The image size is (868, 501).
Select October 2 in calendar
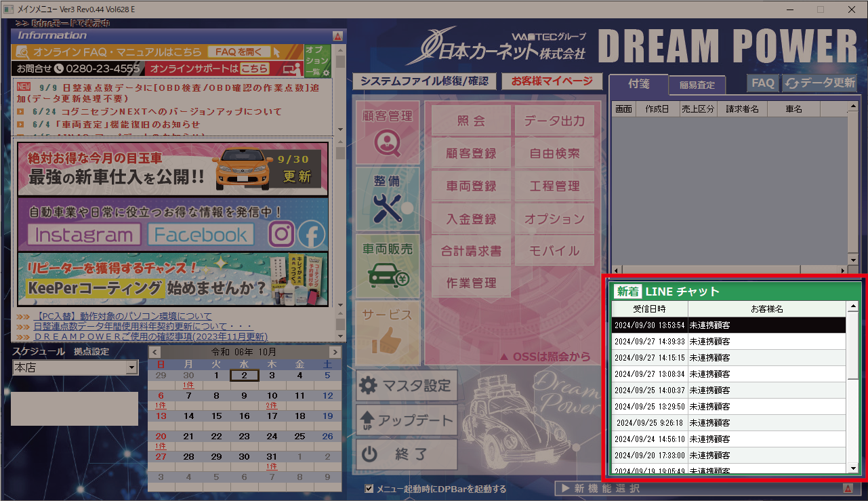(x=244, y=375)
